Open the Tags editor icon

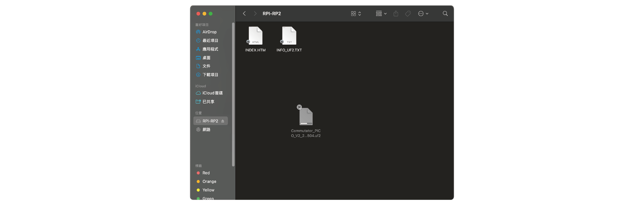click(408, 13)
